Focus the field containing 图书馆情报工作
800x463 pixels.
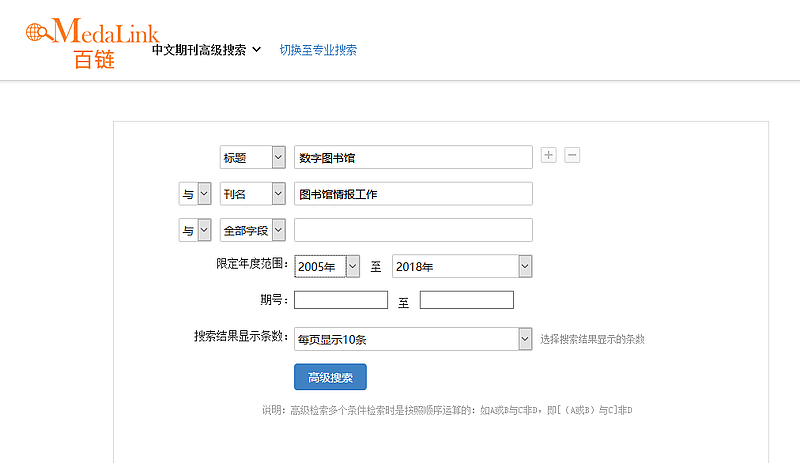413,194
